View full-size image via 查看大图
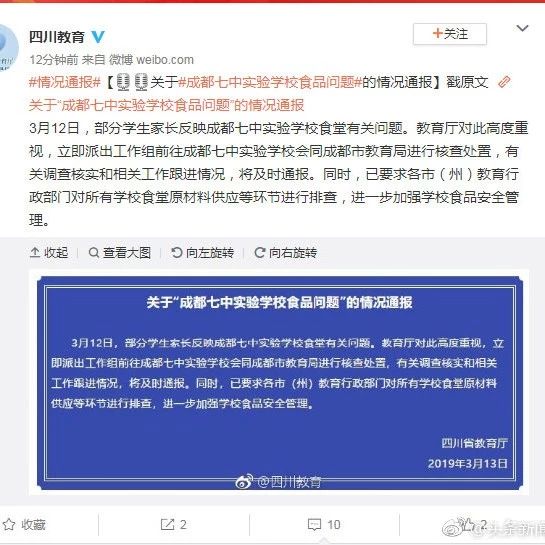Screen dimensions: 545x545 pos(120,253)
